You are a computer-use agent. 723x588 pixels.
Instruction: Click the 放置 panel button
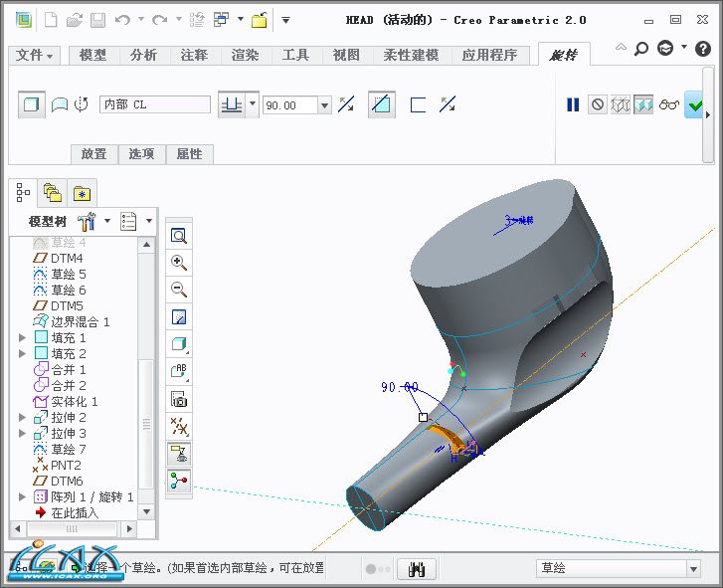click(93, 154)
